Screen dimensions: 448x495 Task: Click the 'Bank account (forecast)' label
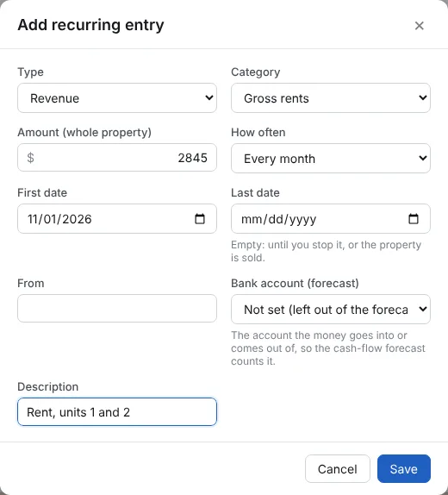click(x=295, y=283)
